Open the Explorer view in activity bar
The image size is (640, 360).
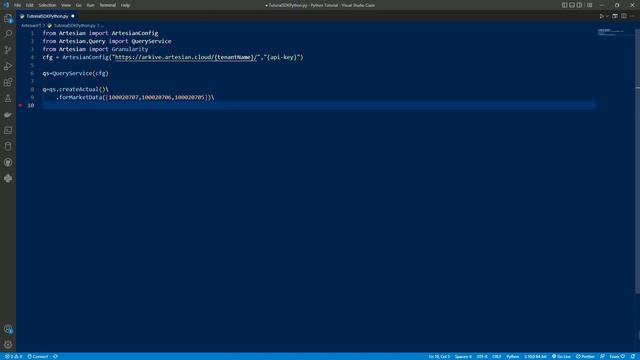click(8, 18)
